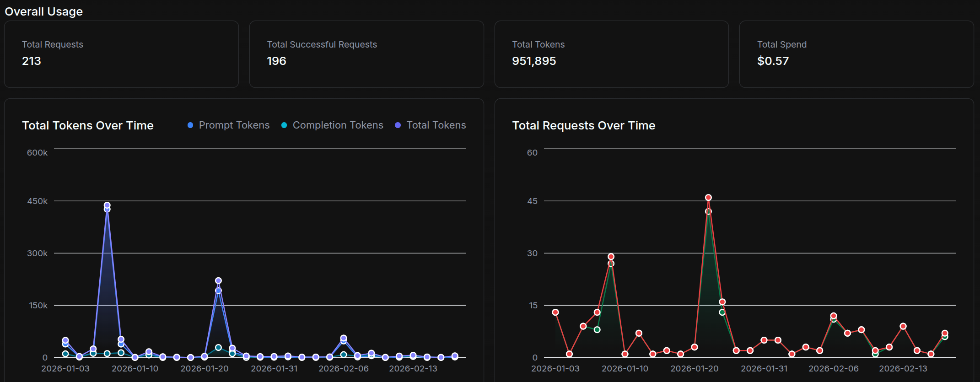Select the Total Requests stat card
This screenshot has width=980, height=382.
coord(121,54)
